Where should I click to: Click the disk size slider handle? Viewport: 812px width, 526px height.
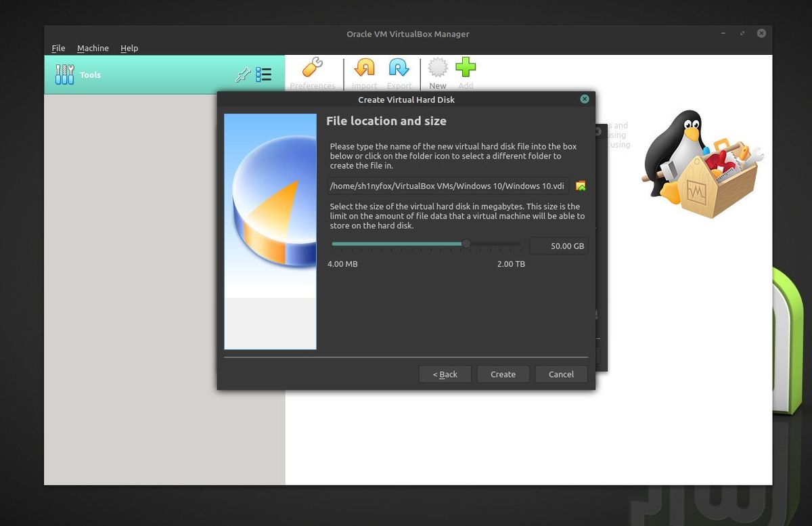click(x=466, y=244)
